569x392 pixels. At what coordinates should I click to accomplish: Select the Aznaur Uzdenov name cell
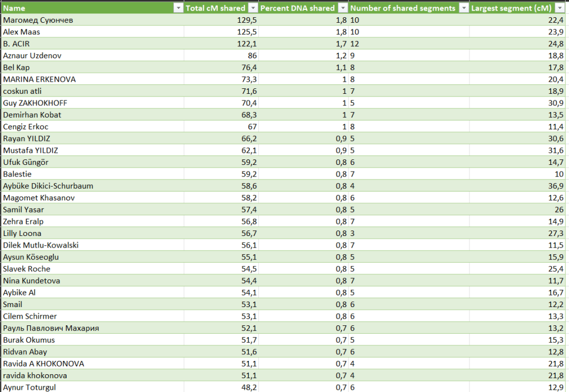(x=32, y=56)
